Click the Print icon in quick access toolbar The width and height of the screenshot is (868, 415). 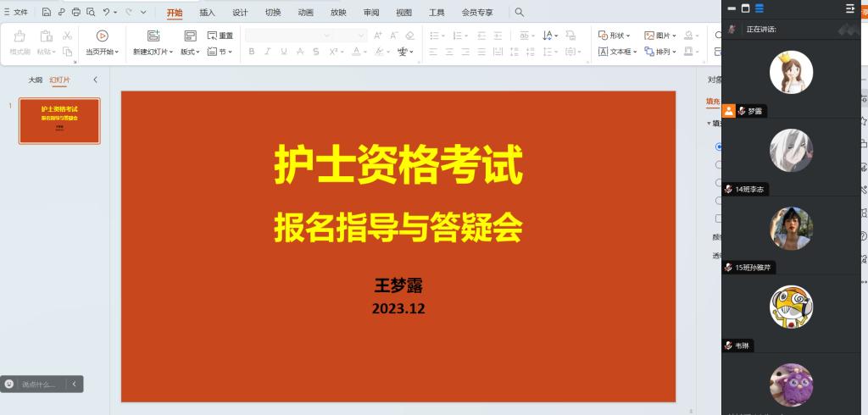coord(76,12)
